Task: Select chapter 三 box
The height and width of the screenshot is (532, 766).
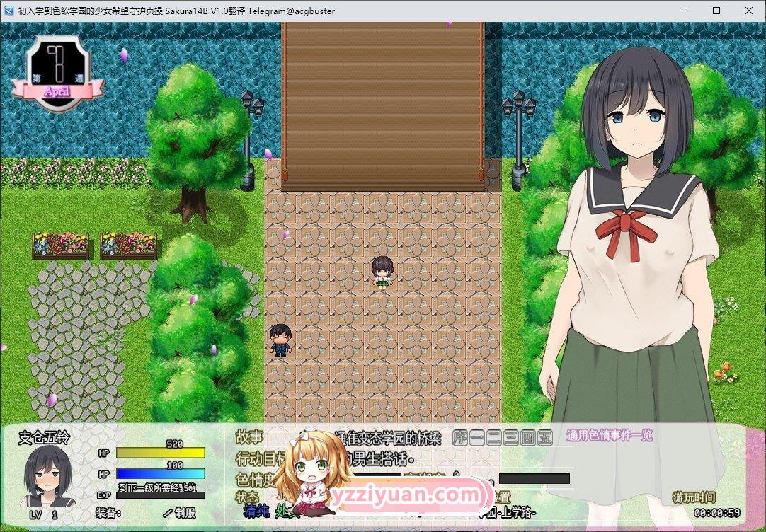Action: coord(510,438)
